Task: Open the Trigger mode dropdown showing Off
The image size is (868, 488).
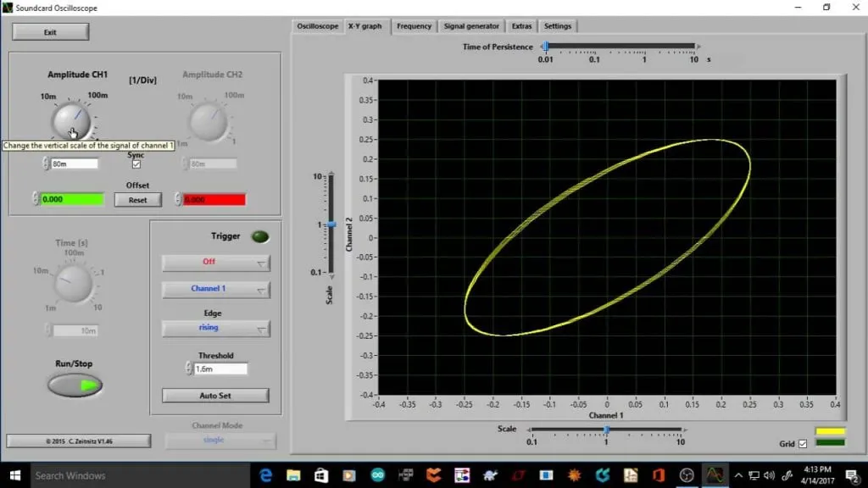Action: pos(214,263)
